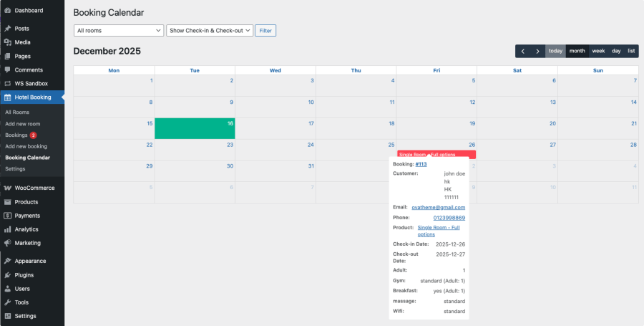The width and height of the screenshot is (644, 326).
Task: Click the Hotel Booking calendar icon
Action: 7,97
